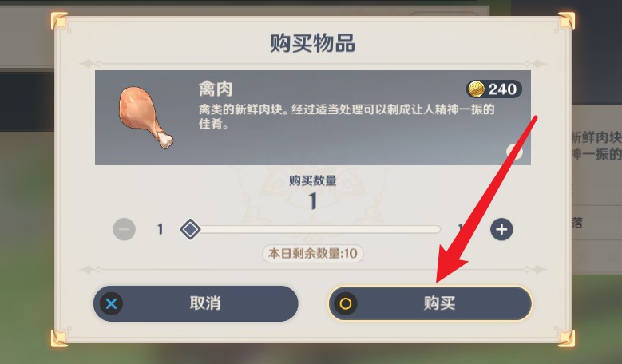Click the blue X icon on 取消
Viewport: 622px width, 364px height.
tap(112, 303)
